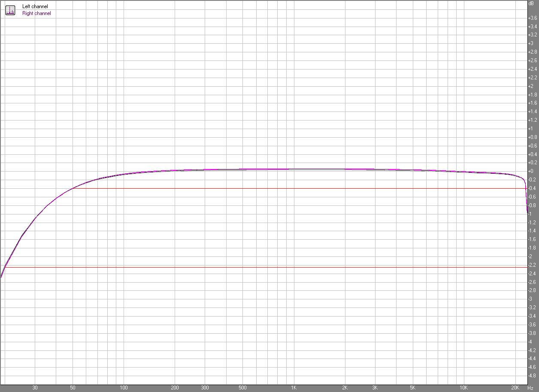Click the '+1.4' dB axis label
The width and height of the screenshot is (539, 392).
click(532, 112)
